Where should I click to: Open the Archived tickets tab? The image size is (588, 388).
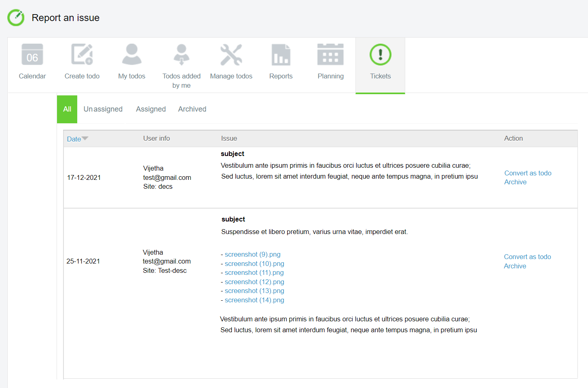coord(192,109)
